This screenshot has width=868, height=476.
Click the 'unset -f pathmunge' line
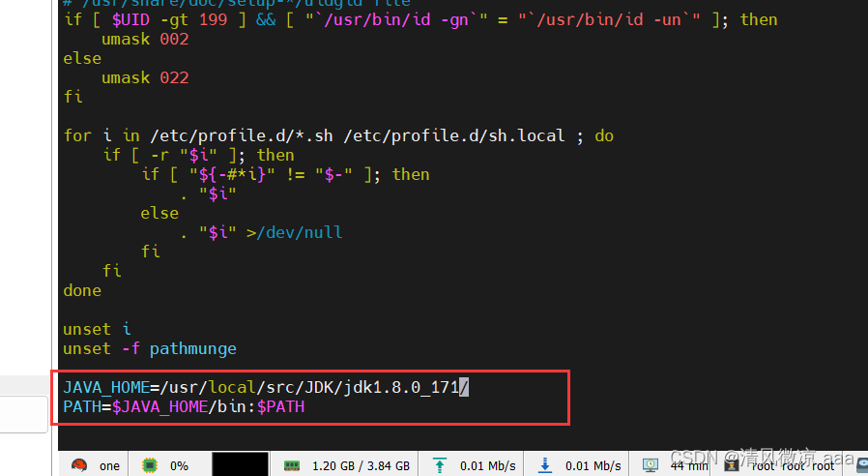[x=150, y=348]
